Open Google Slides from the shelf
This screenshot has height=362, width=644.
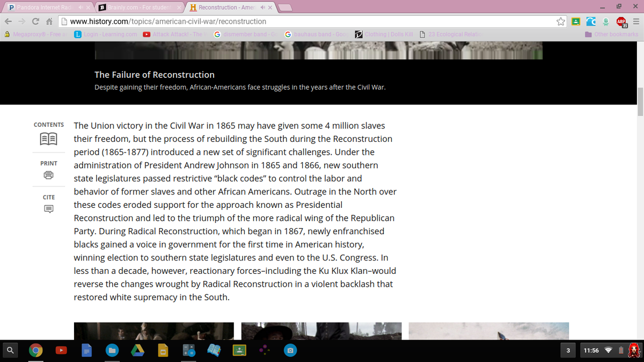[x=163, y=350]
